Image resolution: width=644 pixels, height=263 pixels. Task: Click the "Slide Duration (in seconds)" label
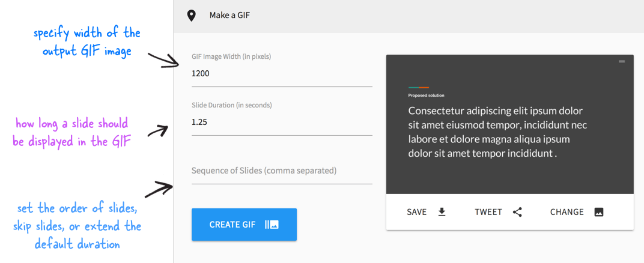coord(232,105)
